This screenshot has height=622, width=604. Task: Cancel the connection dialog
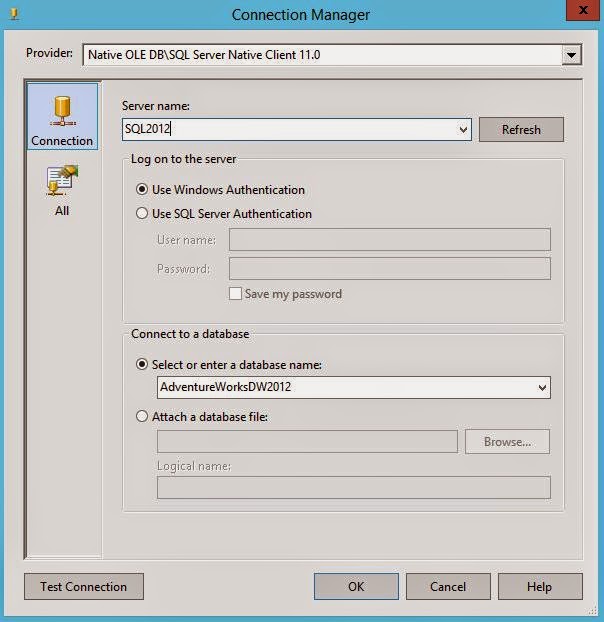(448, 586)
